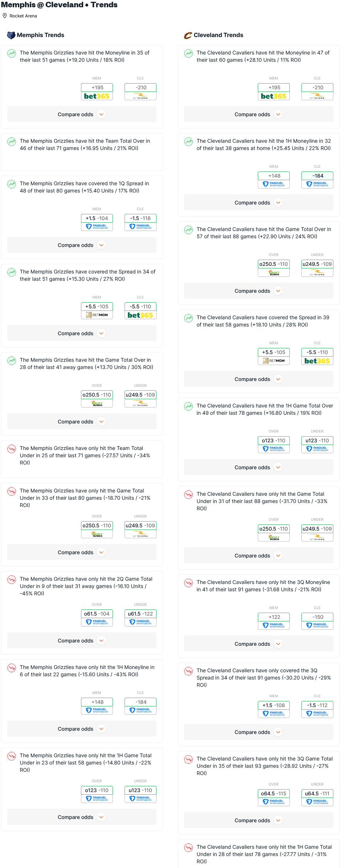Screen dimensions: 341x868
Task: Click bet365 logo under Memphis Moneyline +195
Action: pos(97,96)
